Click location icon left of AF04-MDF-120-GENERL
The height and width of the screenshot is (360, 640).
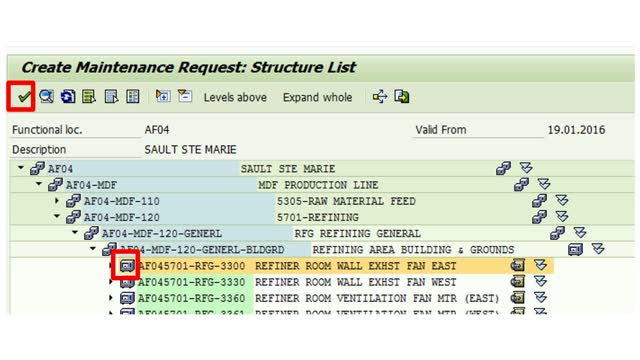pos(91,233)
